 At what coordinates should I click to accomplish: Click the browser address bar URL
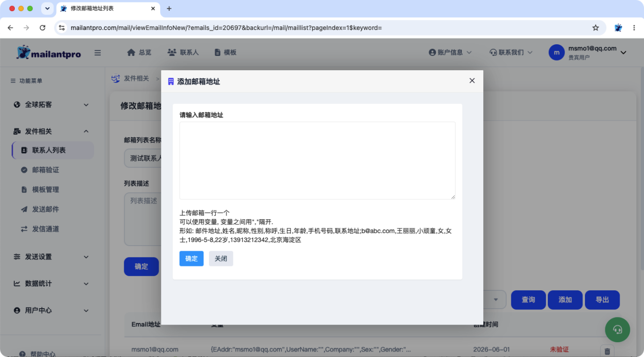click(x=226, y=27)
